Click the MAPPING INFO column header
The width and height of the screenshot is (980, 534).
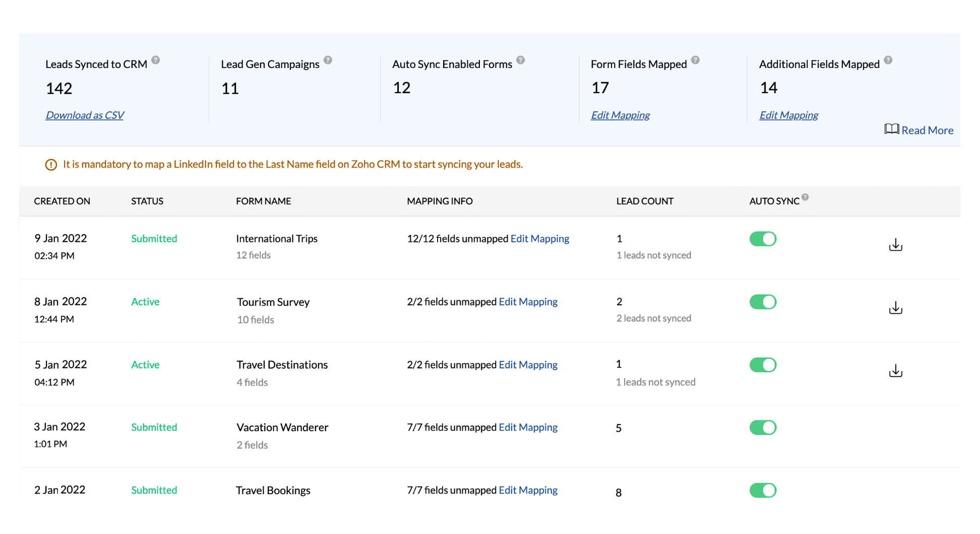point(440,201)
